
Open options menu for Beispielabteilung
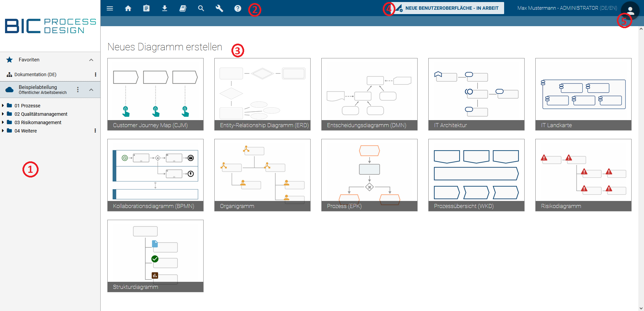(x=78, y=90)
